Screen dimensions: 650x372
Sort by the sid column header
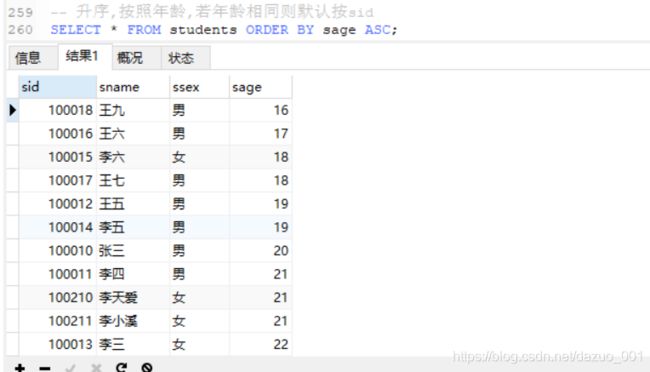[x=57, y=87]
